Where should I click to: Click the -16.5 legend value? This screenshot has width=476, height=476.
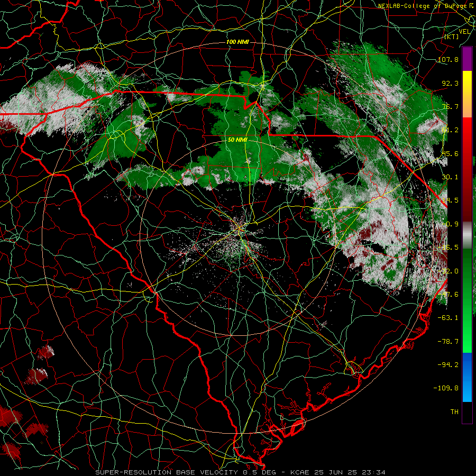[x=448, y=248]
